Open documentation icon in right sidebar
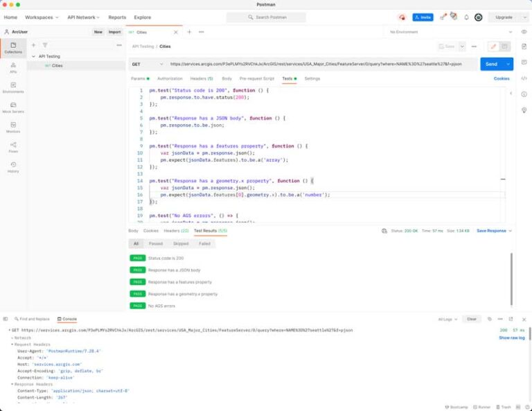Screen dimensions: 532x411 click(x=524, y=46)
